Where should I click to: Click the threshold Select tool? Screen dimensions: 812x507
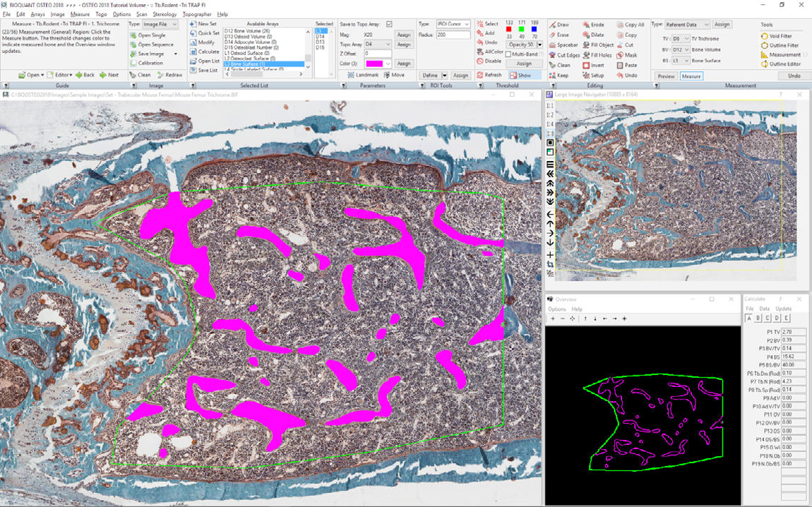coord(487,24)
